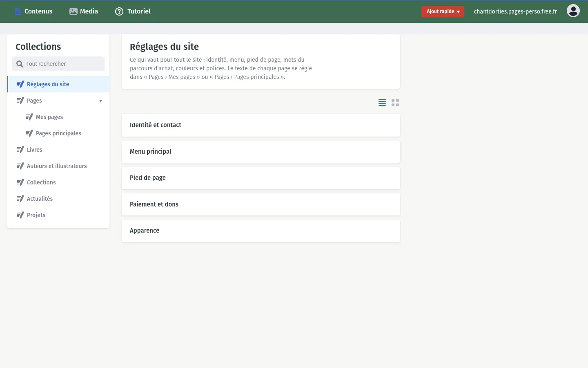Open Paiement et dons settings

click(x=261, y=204)
